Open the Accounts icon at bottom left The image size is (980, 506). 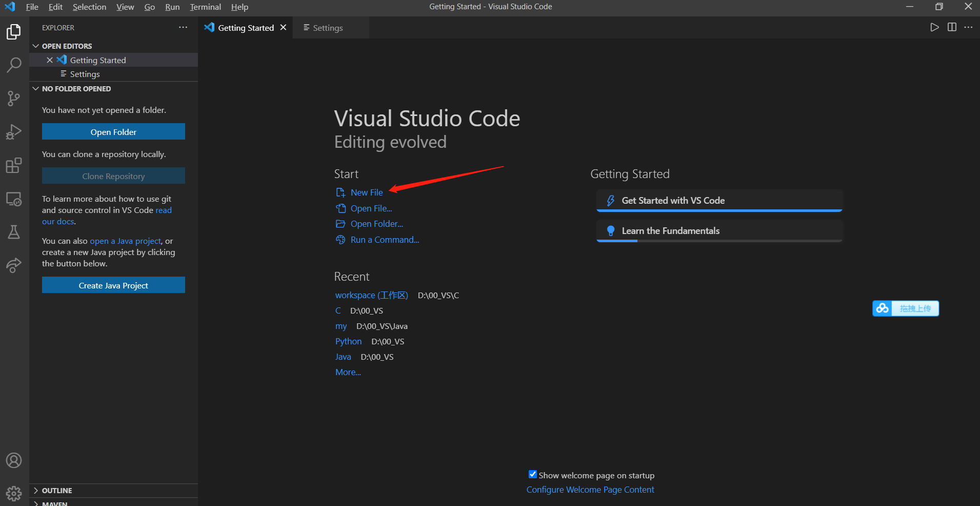pyautogui.click(x=14, y=460)
